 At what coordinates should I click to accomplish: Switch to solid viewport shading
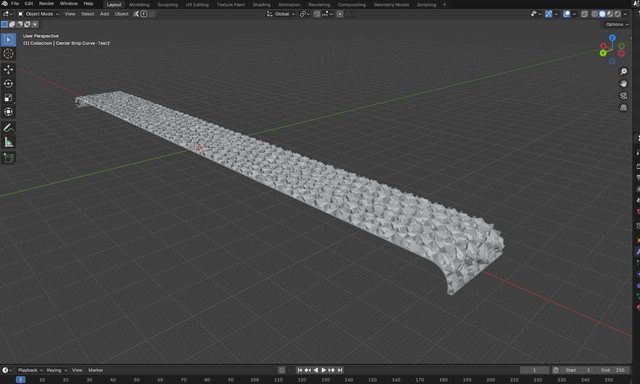[x=602, y=14]
